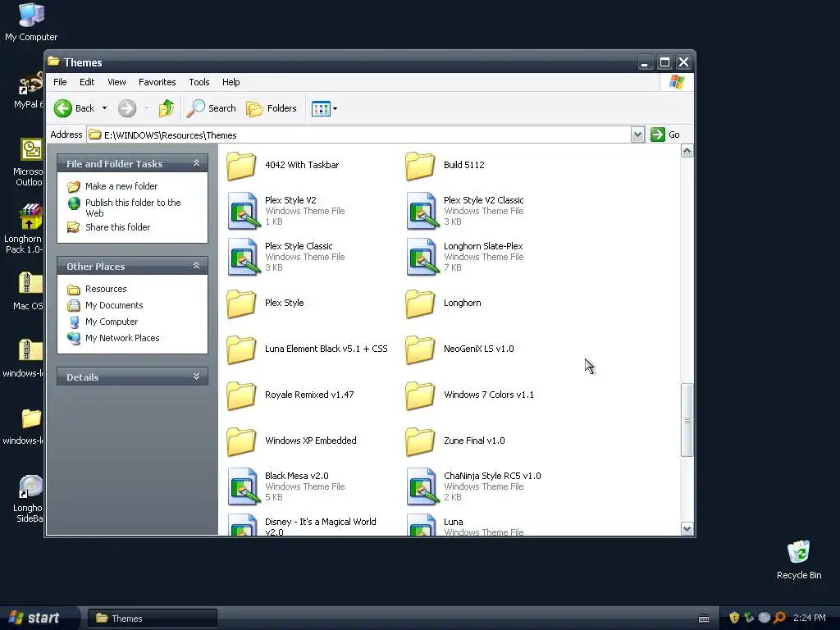Click the vertical scrollbar thumb
This screenshot has width=840, height=630.
coord(687,420)
